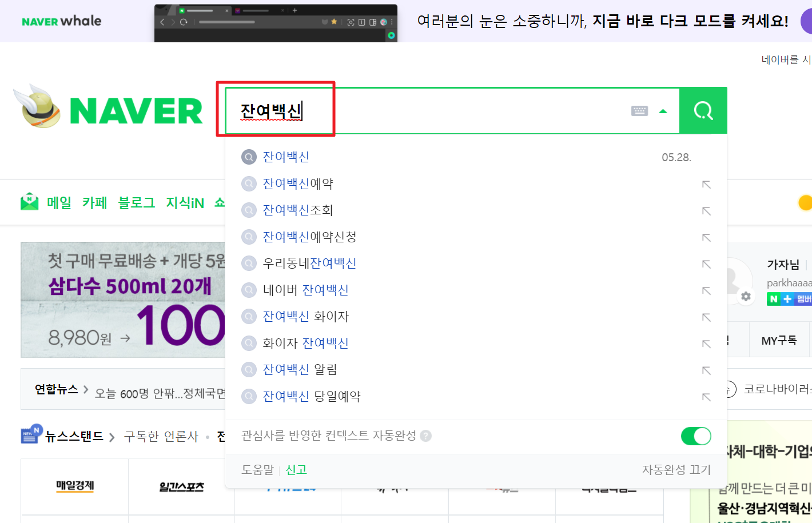
Task: Click fill-in arrow for 우리동네잔여백신
Action: (706, 264)
